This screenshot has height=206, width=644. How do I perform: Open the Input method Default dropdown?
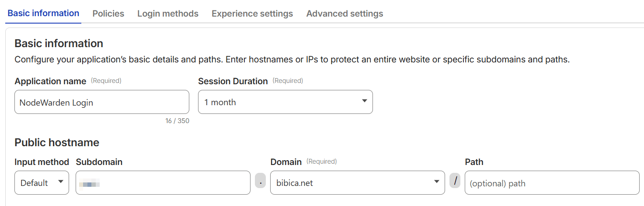click(42, 182)
